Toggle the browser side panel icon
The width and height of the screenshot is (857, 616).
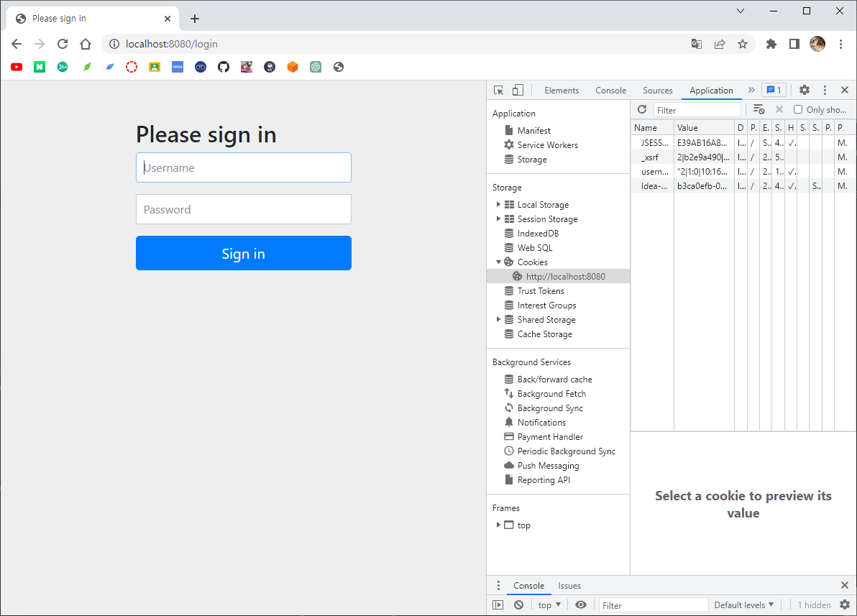click(794, 45)
